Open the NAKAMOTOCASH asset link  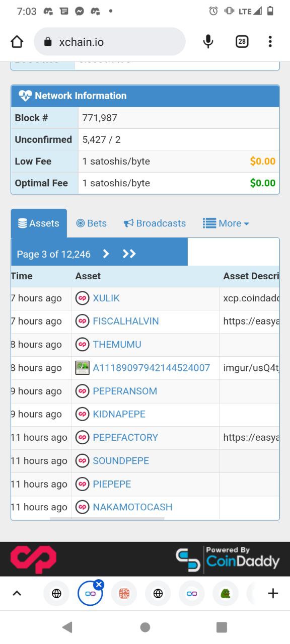coord(132,507)
